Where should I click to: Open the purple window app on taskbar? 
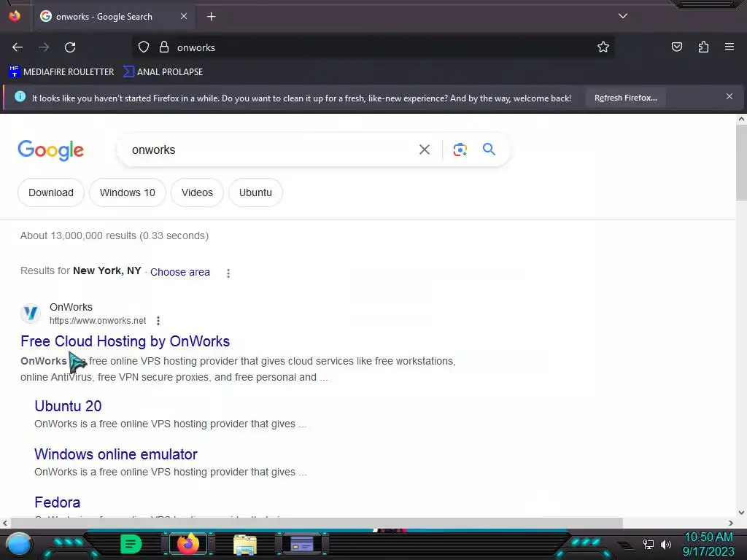(301, 544)
